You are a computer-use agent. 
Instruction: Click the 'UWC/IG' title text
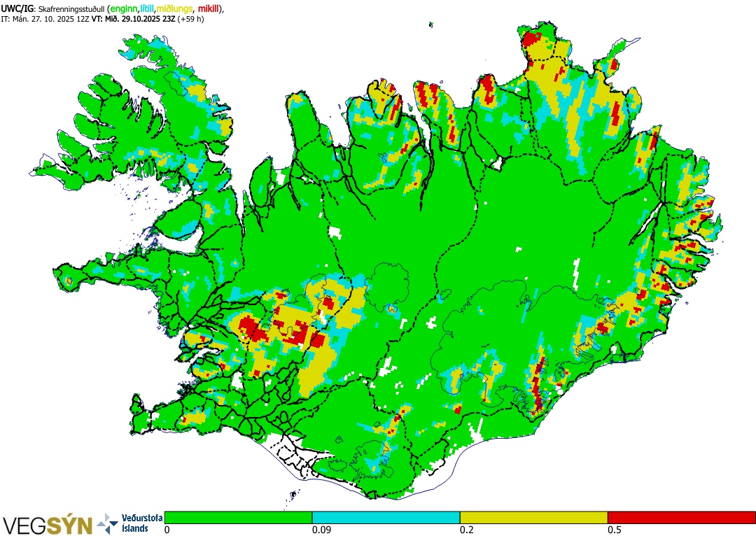pyautogui.click(x=17, y=8)
